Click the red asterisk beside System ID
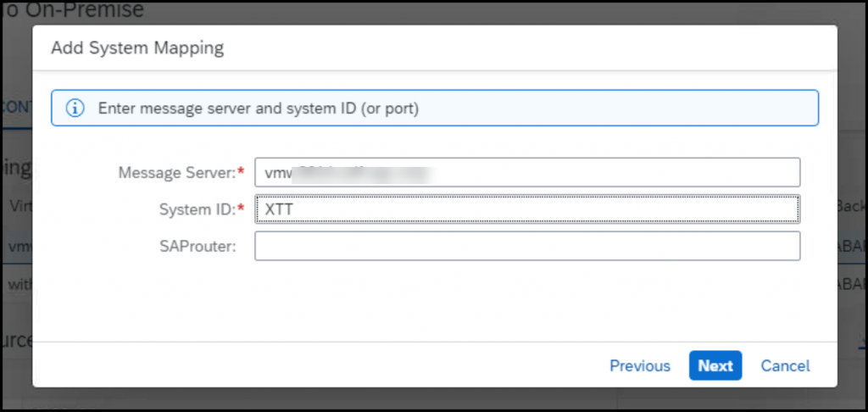The height and width of the screenshot is (412, 868). click(x=241, y=208)
